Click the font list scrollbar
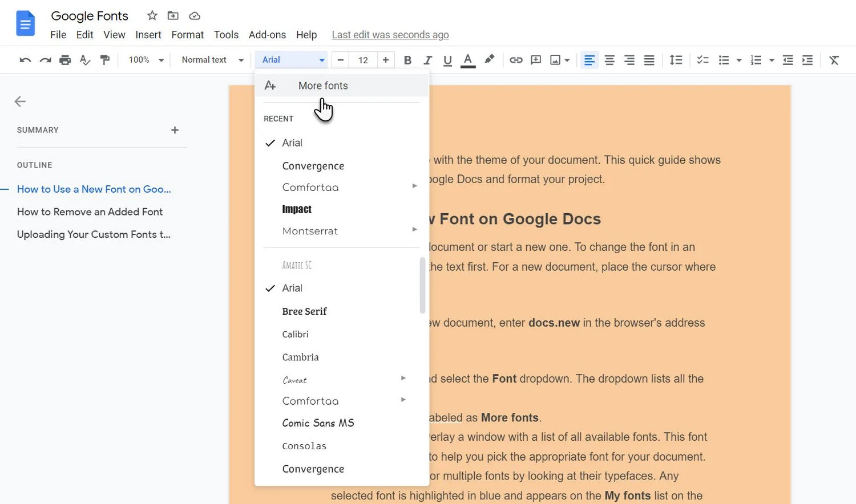The height and width of the screenshot is (504, 856). coord(422,285)
